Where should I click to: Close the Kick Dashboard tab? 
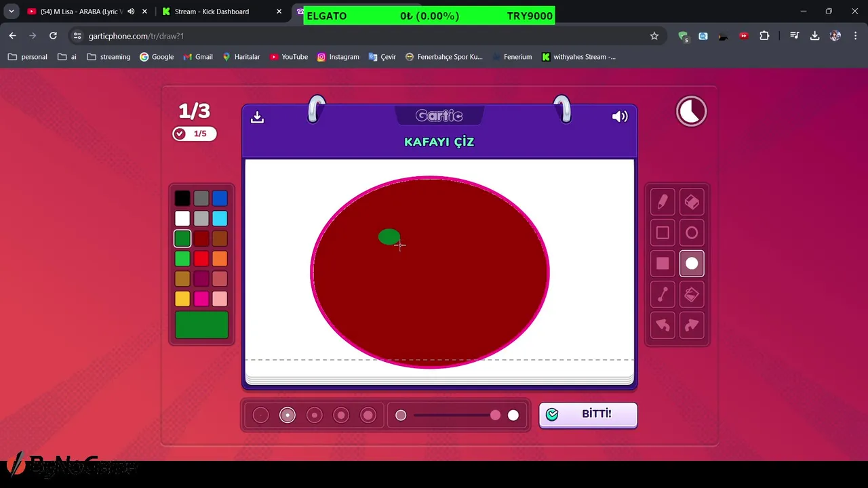pos(279,12)
